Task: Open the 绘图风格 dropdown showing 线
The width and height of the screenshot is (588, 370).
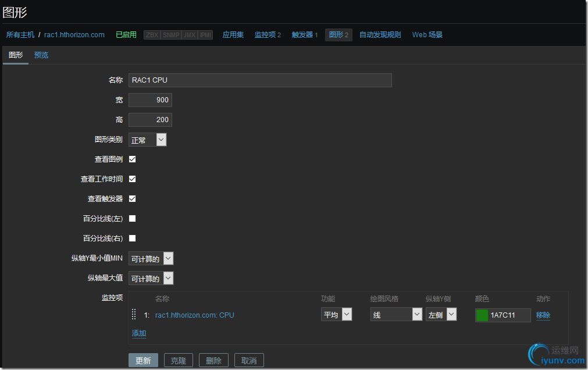Action: pyautogui.click(x=396, y=315)
